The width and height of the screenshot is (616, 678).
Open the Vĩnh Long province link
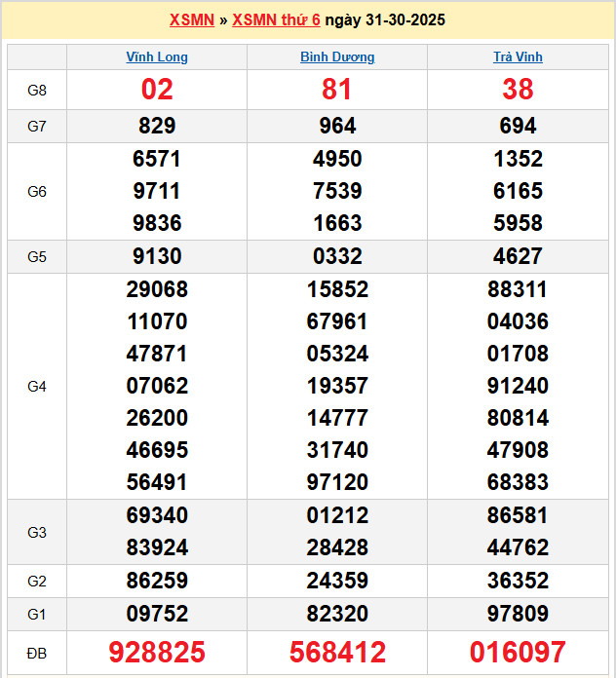coord(157,57)
